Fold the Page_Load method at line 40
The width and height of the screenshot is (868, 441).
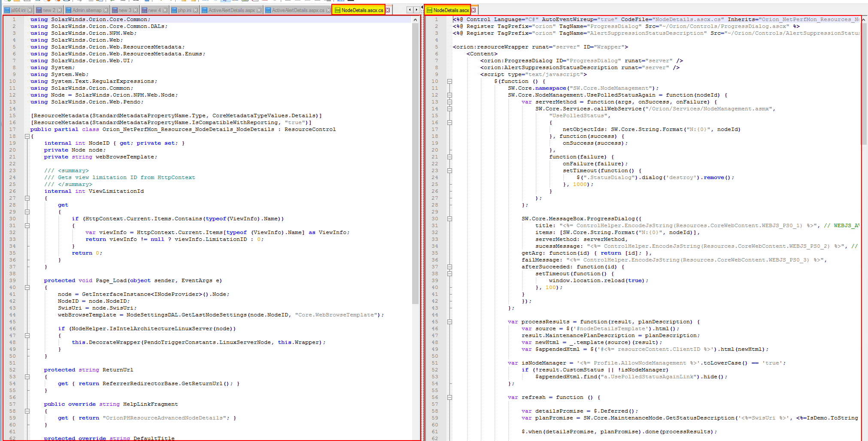(27, 288)
